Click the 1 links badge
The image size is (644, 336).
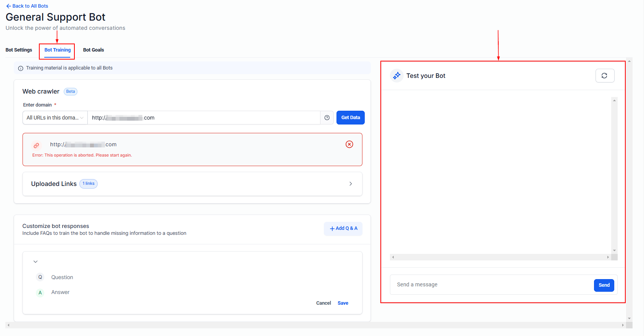click(x=89, y=184)
